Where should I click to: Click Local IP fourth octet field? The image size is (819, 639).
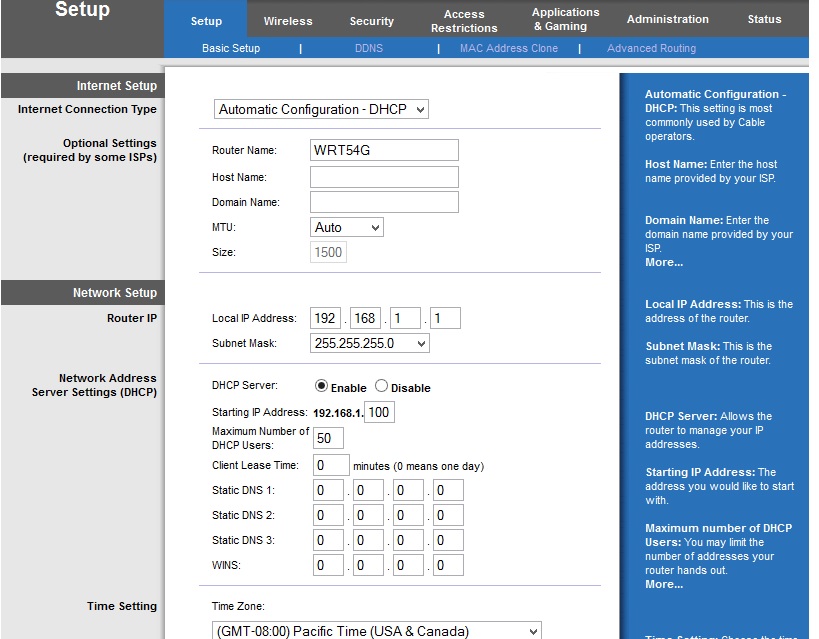[x=445, y=318]
